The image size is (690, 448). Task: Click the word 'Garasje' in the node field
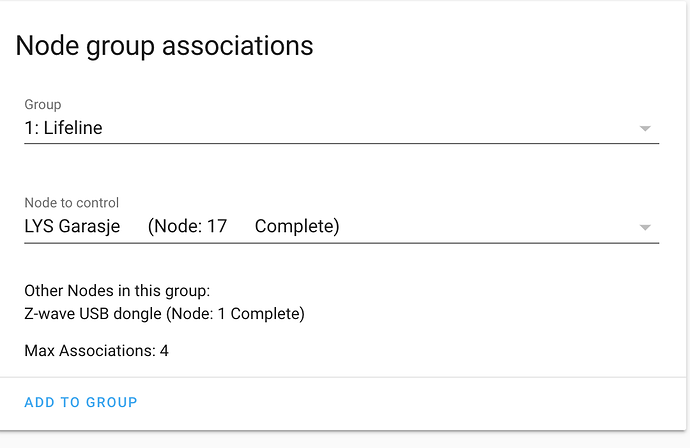click(89, 227)
